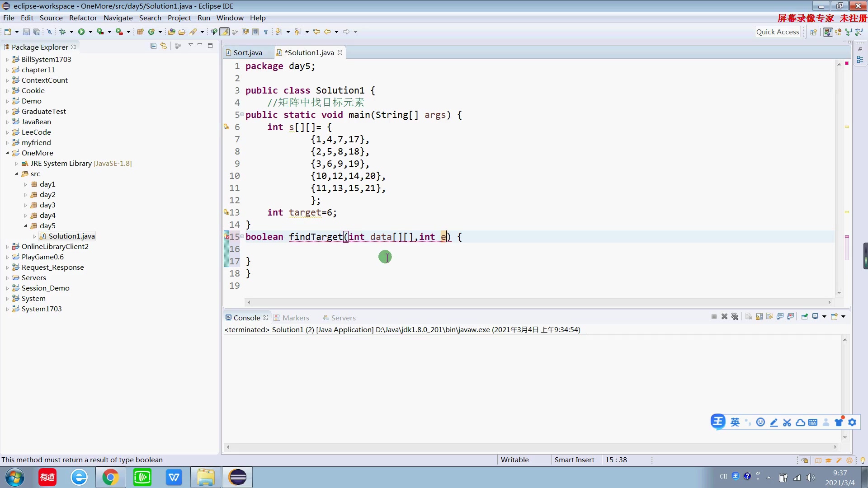Open the Sort.java tab
The height and width of the screenshot is (488, 868).
pyautogui.click(x=247, y=52)
